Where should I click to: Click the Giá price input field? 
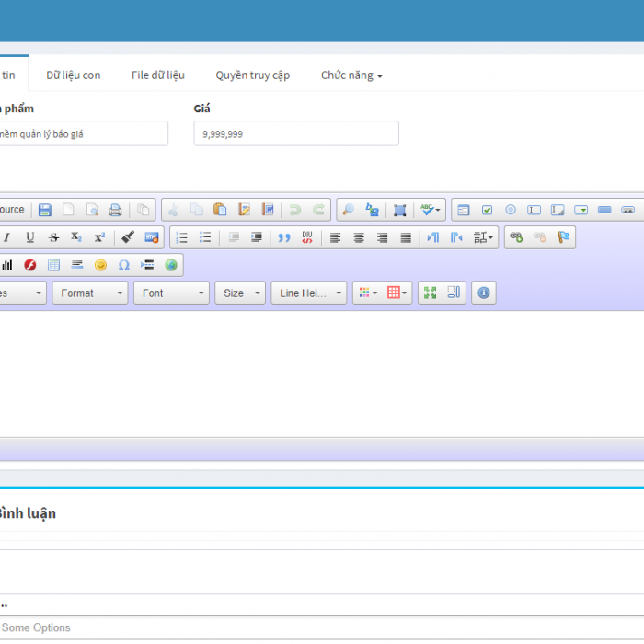click(295, 133)
